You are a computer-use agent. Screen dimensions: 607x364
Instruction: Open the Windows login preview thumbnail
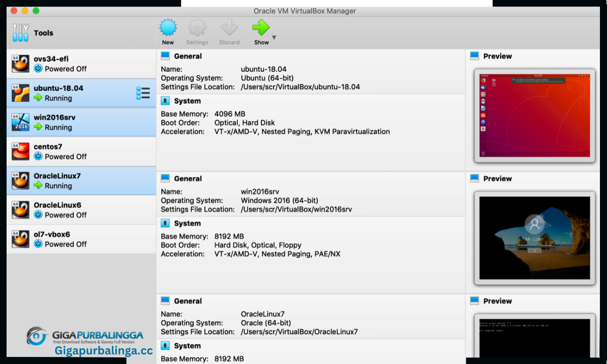pos(535,238)
